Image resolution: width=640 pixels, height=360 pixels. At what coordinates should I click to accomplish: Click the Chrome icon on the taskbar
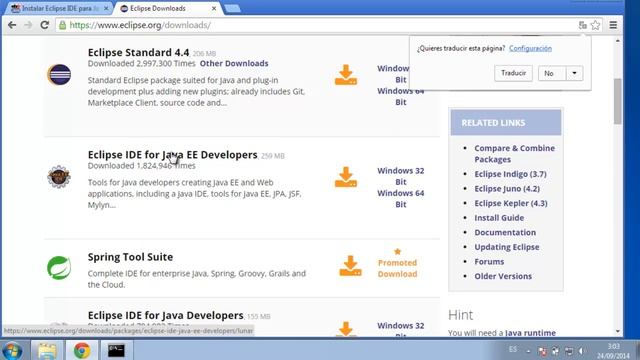point(82,351)
